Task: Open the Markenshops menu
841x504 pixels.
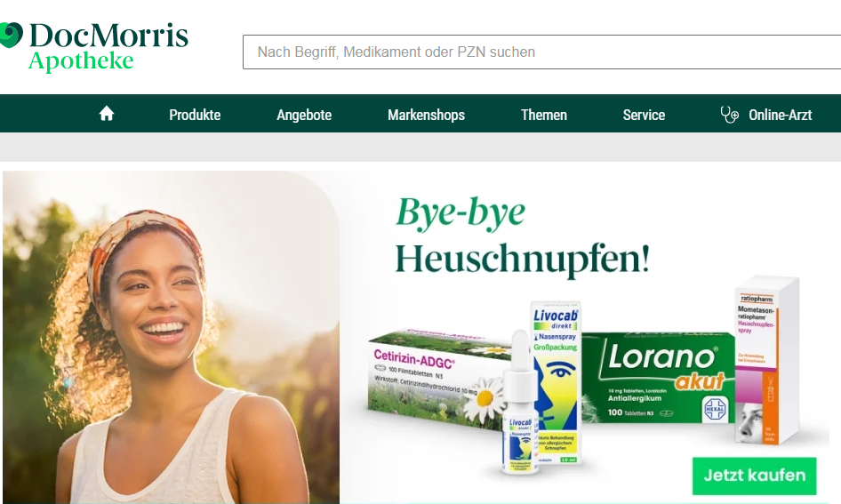Action: [427, 115]
